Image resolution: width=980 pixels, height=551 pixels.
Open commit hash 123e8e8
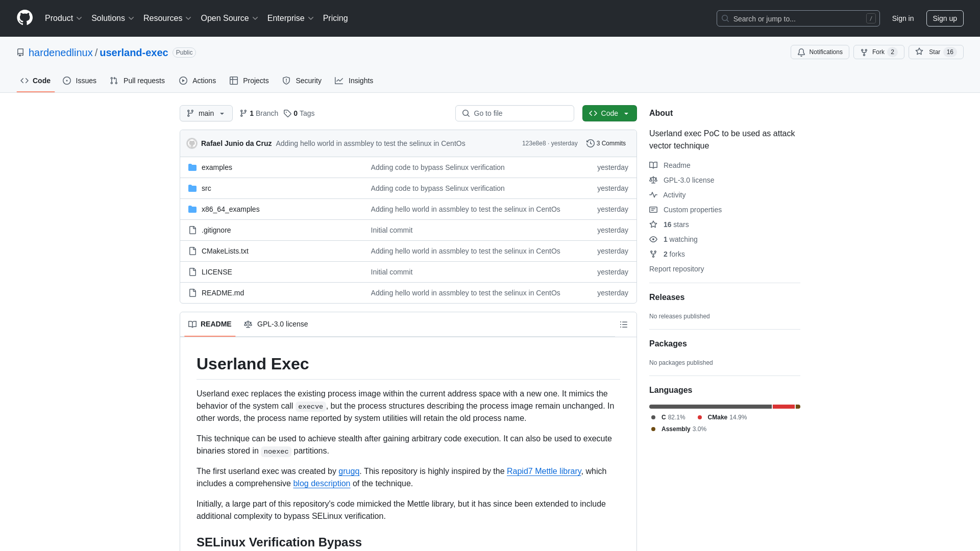click(534, 143)
